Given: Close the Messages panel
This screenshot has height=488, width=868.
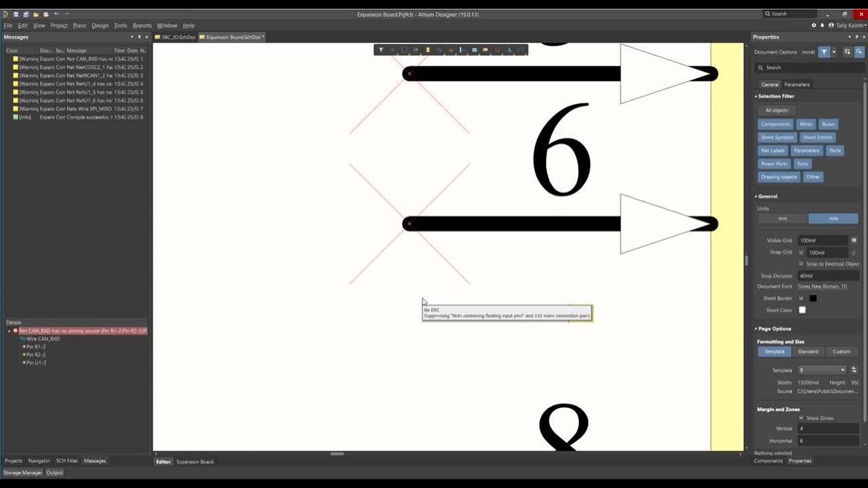Looking at the screenshot, I should pyautogui.click(x=146, y=37).
